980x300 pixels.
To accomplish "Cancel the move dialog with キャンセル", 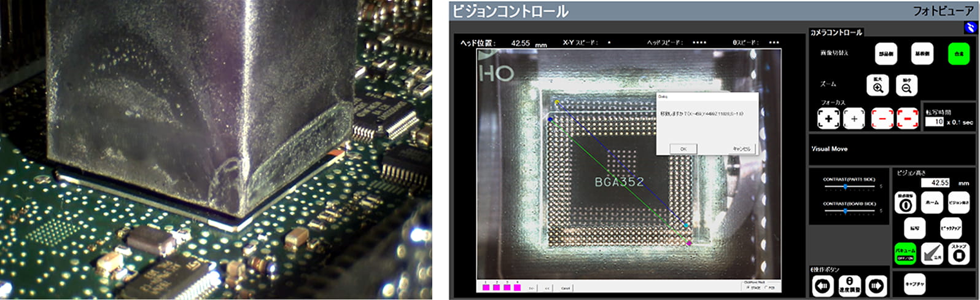I will point(741,149).
